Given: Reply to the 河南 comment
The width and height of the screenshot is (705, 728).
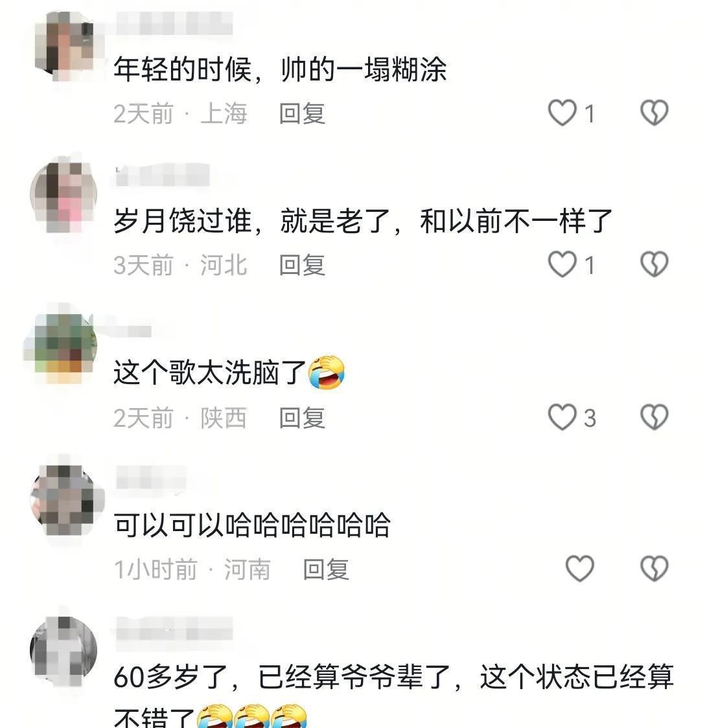Looking at the screenshot, I should (325, 570).
